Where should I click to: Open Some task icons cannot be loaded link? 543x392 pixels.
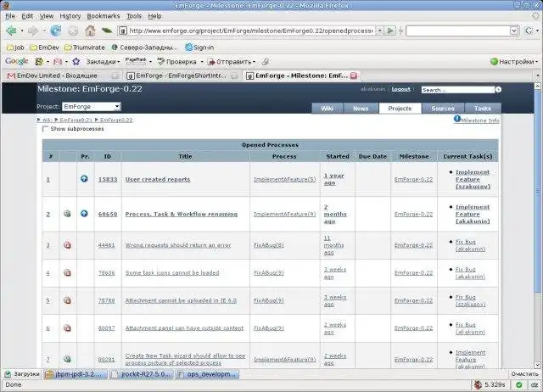pos(172,273)
